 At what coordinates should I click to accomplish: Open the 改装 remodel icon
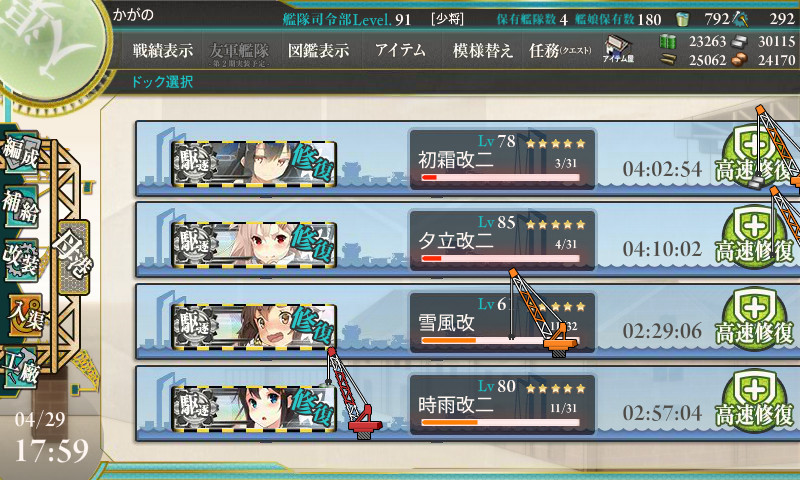click(x=21, y=260)
